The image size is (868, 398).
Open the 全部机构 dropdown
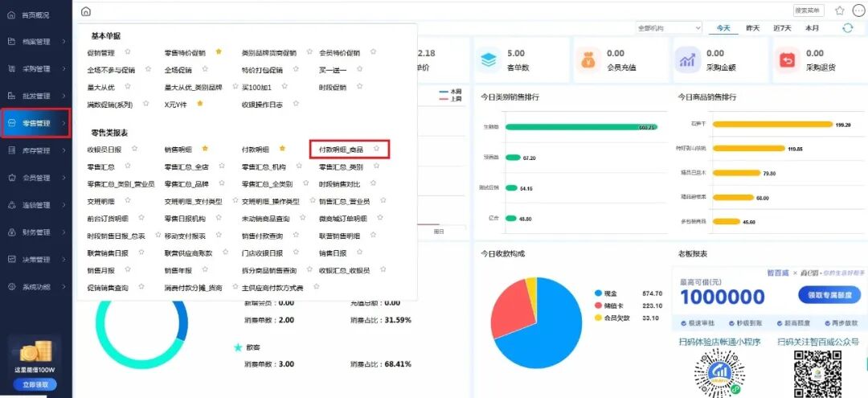click(669, 28)
